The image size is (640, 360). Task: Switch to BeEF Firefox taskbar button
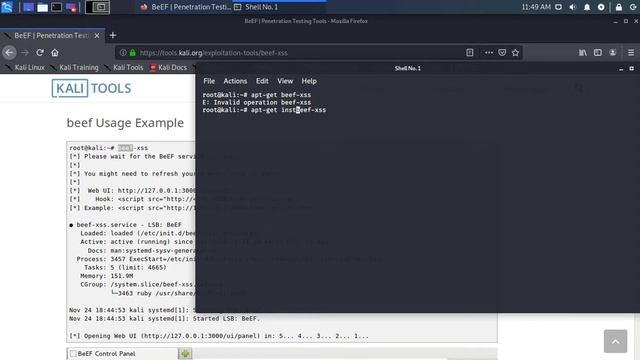(x=185, y=7)
